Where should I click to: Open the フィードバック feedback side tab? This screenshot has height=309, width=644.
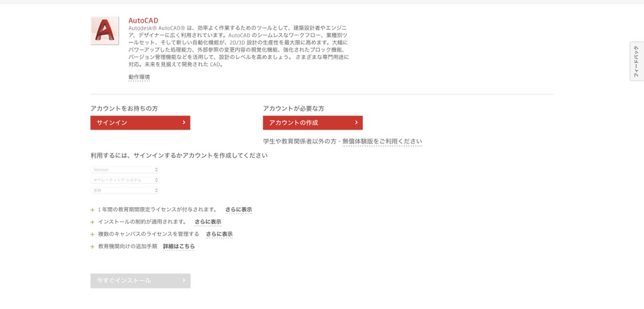click(637, 61)
